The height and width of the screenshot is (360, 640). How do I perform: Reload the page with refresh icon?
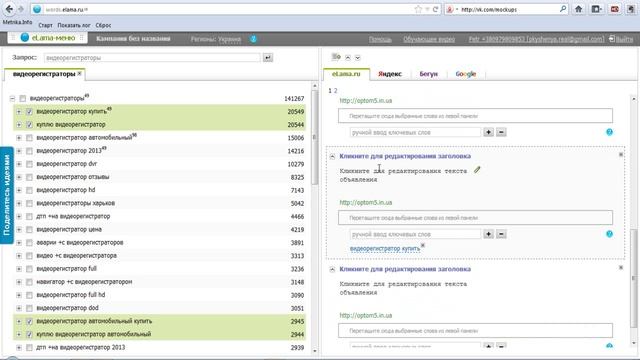[436, 9]
